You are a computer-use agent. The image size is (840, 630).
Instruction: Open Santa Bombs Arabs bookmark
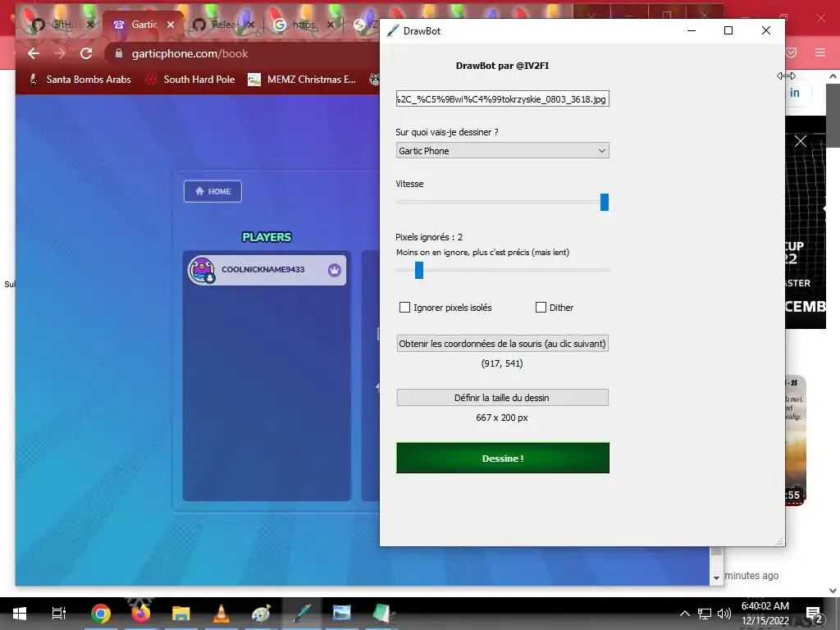tap(80, 80)
